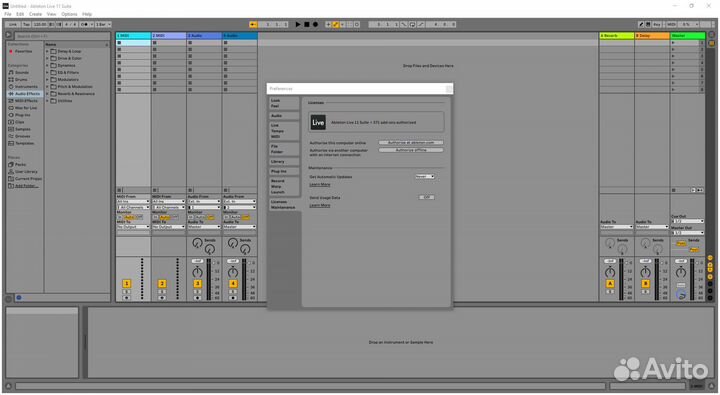Switch to Link Tempo MIDI preferences tab
The width and height of the screenshot is (720, 395).
coord(284,131)
